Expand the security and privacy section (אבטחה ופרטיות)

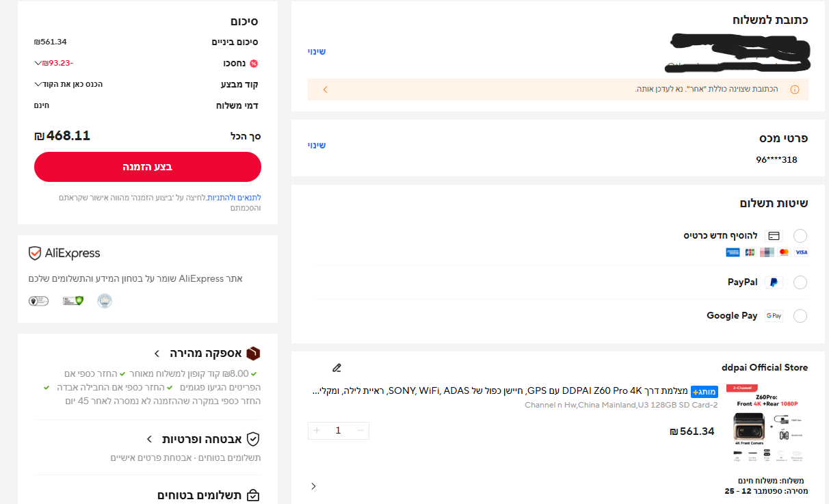[150, 439]
